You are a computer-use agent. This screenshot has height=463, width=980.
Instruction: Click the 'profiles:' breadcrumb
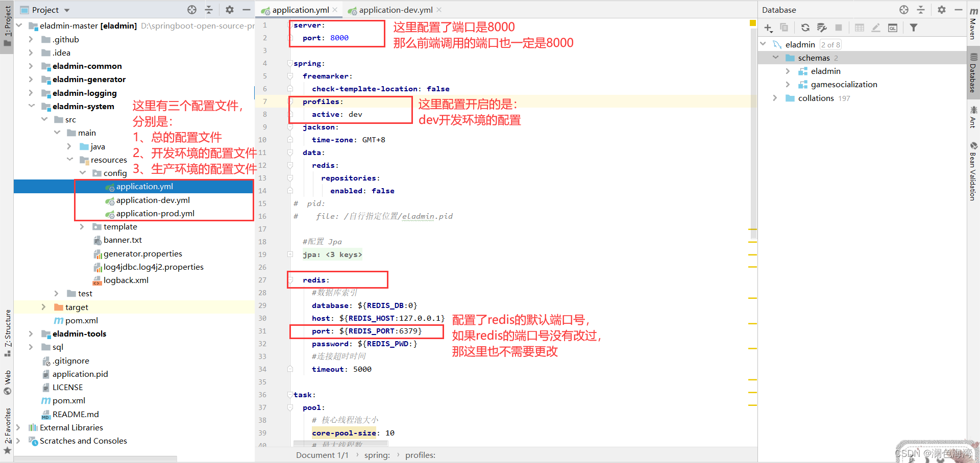tap(421, 455)
